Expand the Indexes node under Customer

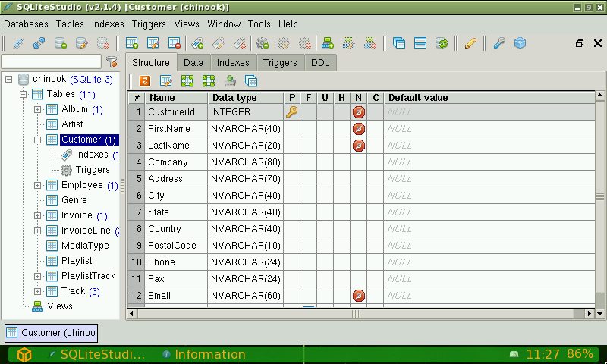52,155
